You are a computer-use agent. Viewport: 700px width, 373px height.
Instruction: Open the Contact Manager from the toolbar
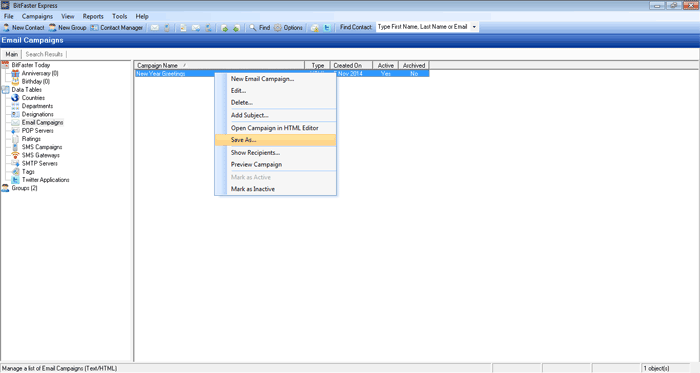[117, 28]
